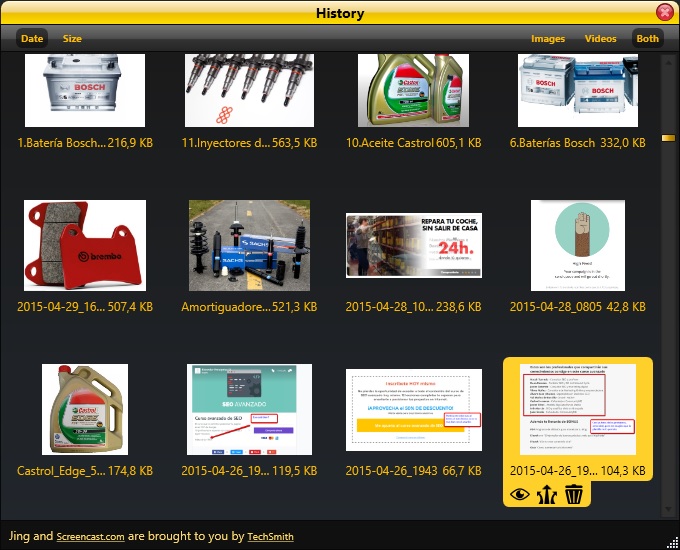This screenshot has height=550, width=680.
Task: Select the Amortiguadores Sachs thumbnail
Action: (249, 246)
